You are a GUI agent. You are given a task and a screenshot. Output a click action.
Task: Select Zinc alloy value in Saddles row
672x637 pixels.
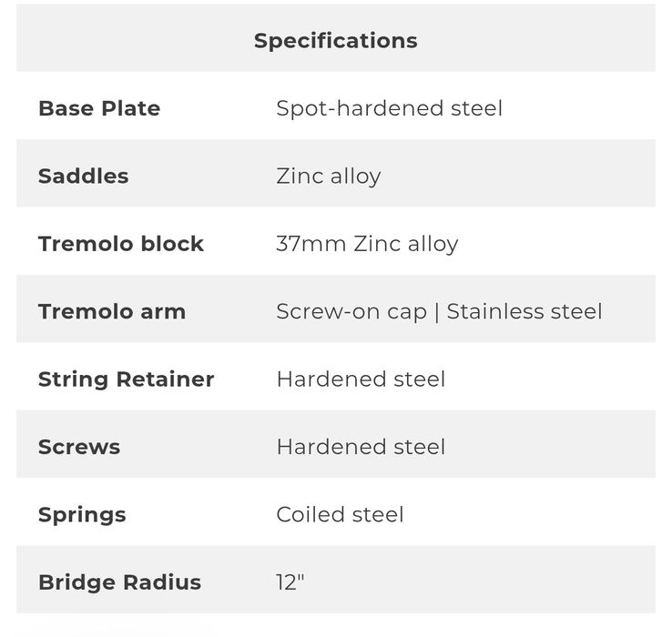click(x=328, y=176)
